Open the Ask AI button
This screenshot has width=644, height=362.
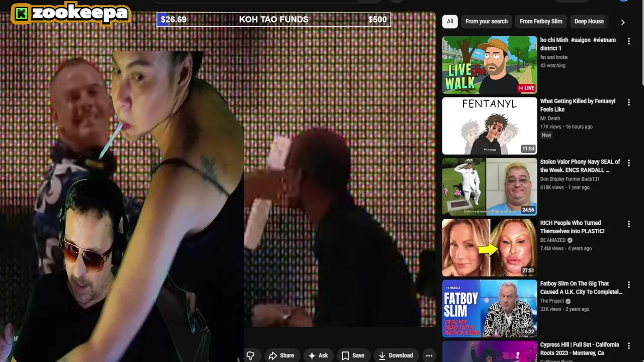(x=318, y=355)
